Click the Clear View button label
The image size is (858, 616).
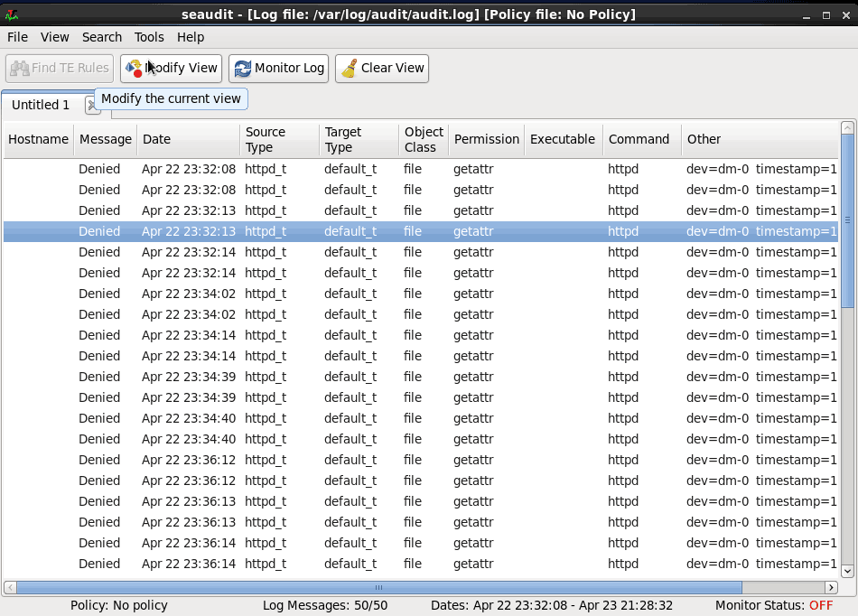tap(392, 68)
